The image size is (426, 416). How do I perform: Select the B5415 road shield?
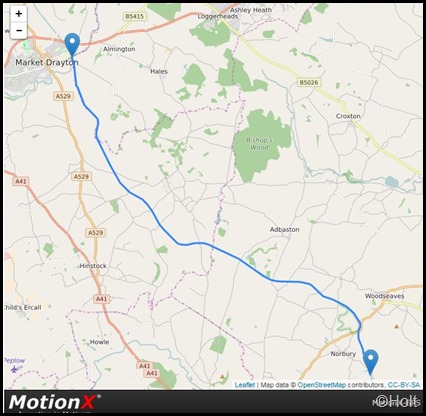[x=135, y=16]
